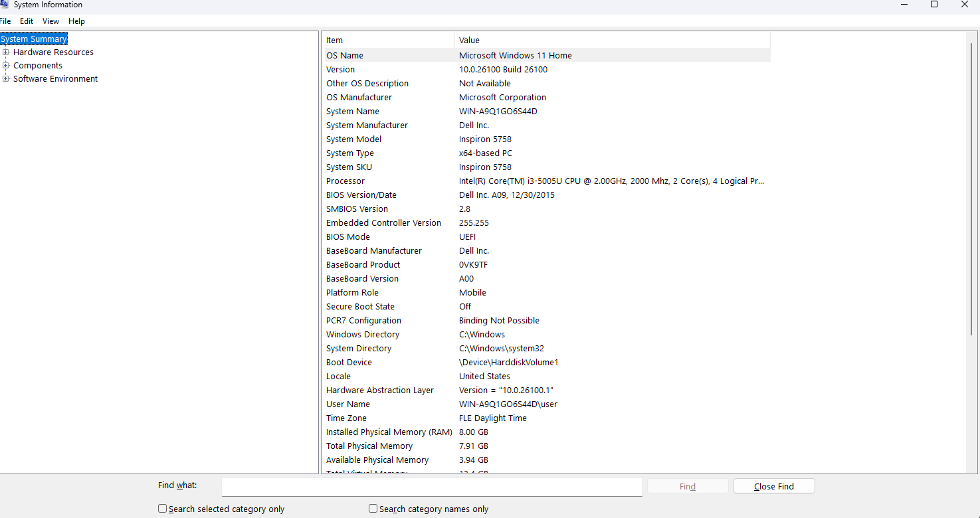
Task: Click Microsoft Corporation value
Action: (502, 98)
